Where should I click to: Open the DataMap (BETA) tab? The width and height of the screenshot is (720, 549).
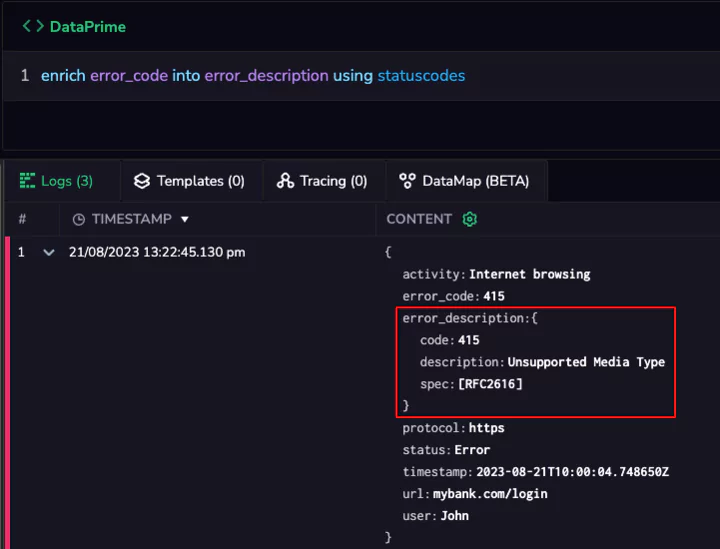coord(465,181)
